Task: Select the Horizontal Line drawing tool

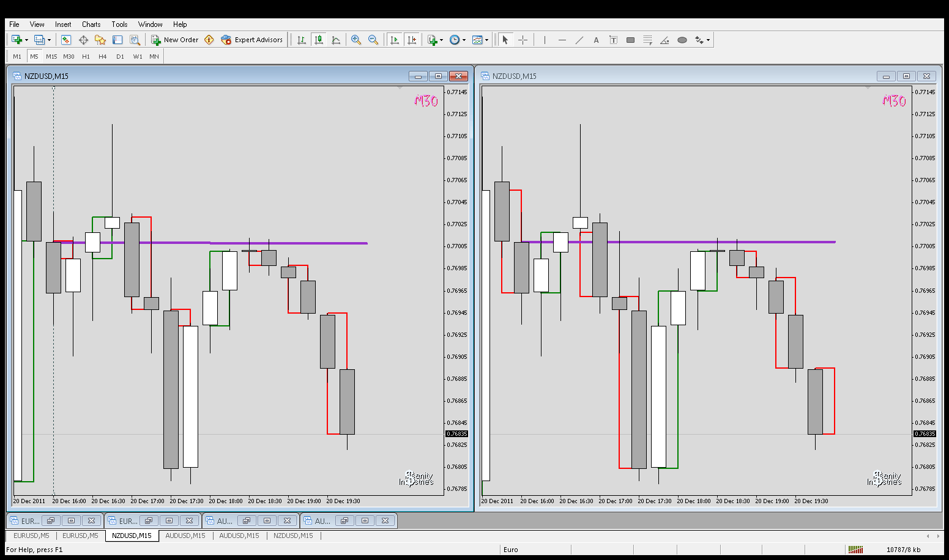Action: tap(562, 40)
